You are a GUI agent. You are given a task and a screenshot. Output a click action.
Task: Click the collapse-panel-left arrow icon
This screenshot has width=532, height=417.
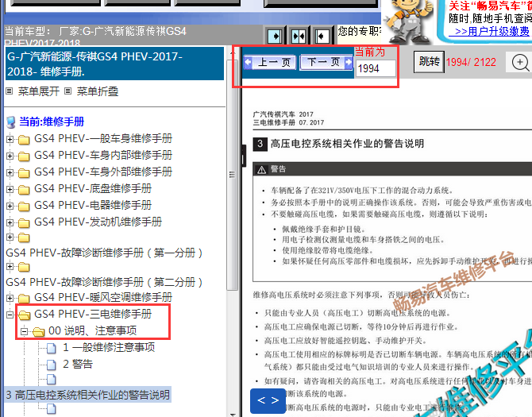coord(322,36)
